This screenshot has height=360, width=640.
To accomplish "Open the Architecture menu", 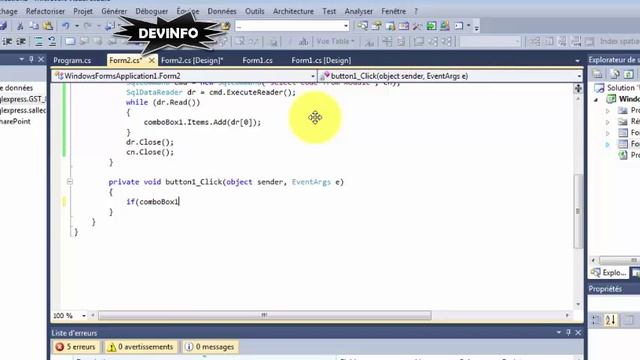I will point(293,11).
